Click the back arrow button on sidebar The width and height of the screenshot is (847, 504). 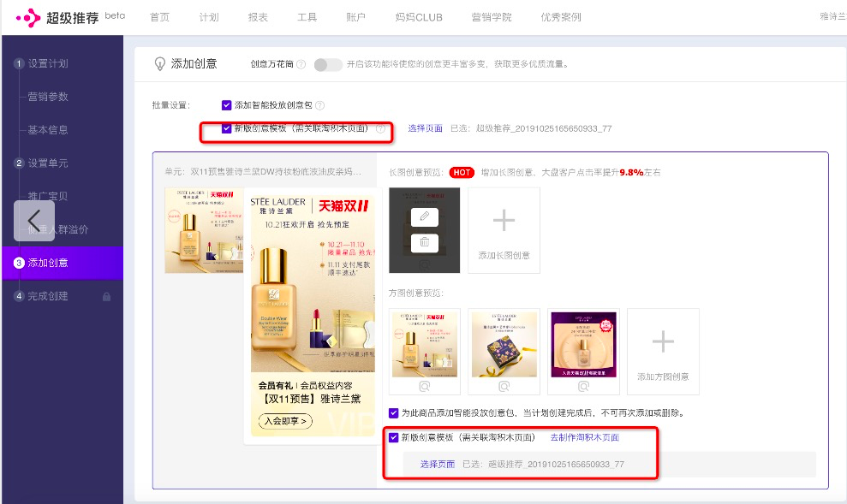(34, 221)
